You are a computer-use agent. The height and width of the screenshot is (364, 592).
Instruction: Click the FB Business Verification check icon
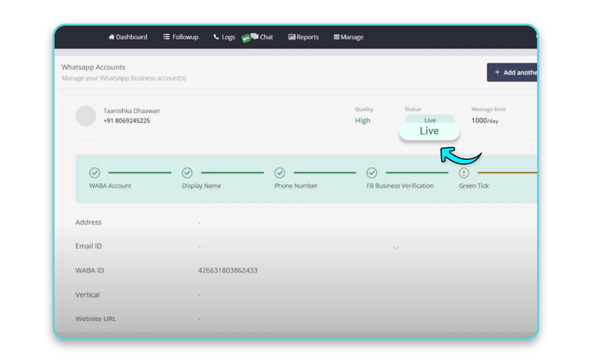point(372,173)
